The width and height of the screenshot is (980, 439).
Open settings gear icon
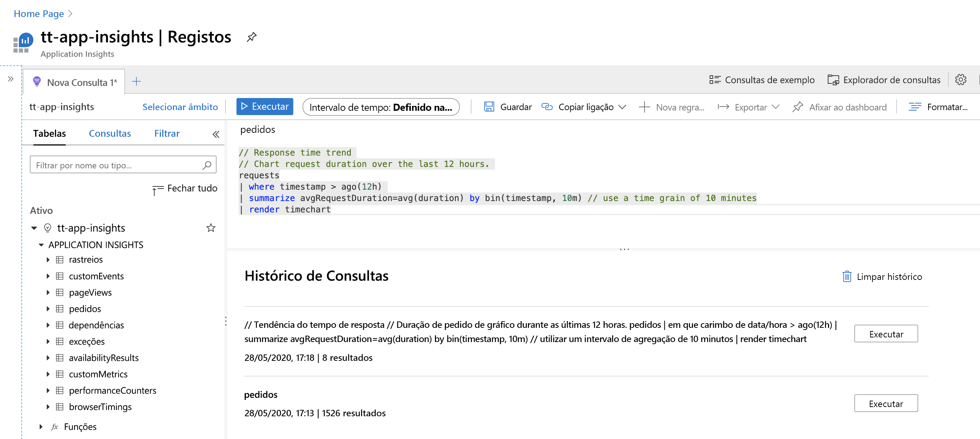pyautogui.click(x=960, y=80)
